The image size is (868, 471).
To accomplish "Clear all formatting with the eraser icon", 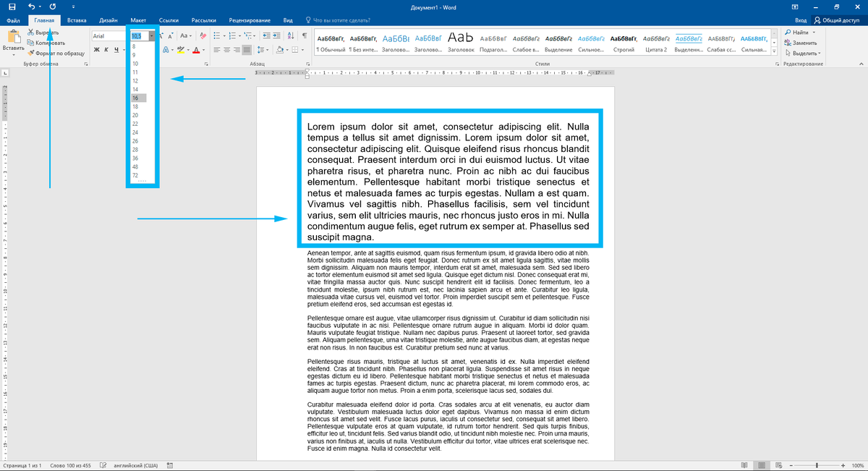I will (x=203, y=35).
